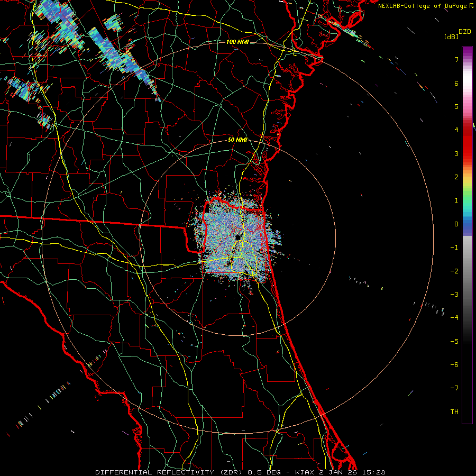Image resolution: width=476 pixels, height=476 pixels.
Task: Select the 1 dB tick label
Action: coord(456,200)
